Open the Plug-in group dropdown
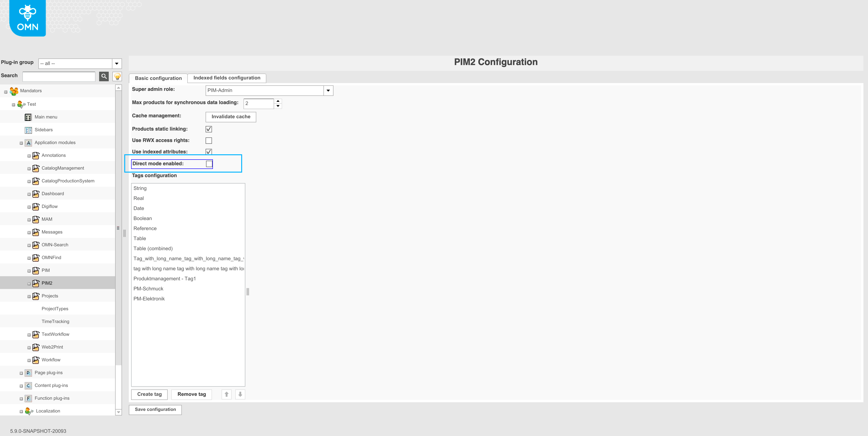Viewport: 868px width, 436px height. click(116, 64)
